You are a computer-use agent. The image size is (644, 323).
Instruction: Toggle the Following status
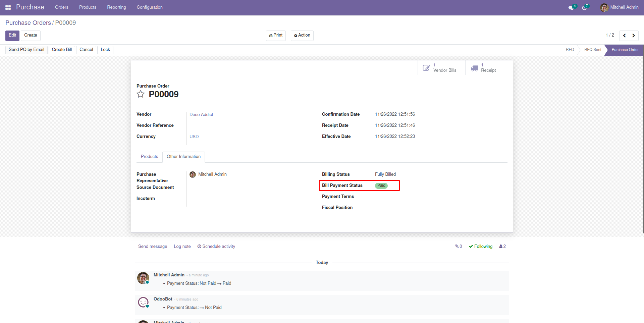click(x=481, y=247)
